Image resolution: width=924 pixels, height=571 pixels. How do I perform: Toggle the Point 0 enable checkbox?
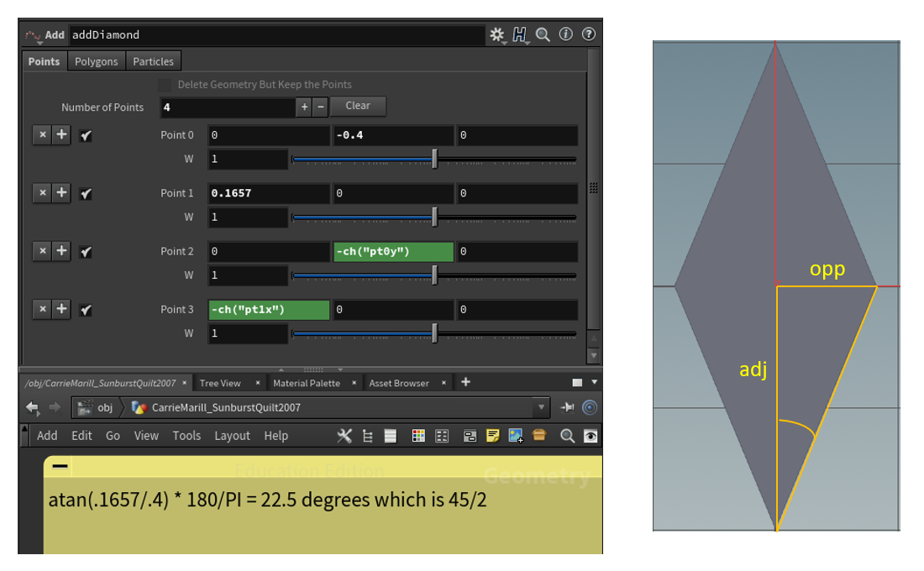click(86, 135)
